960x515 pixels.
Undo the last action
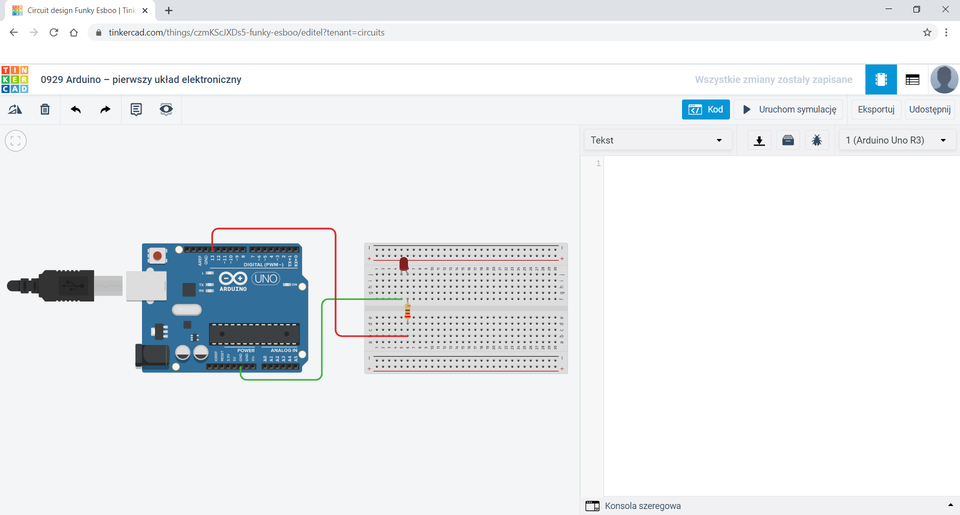pyautogui.click(x=76, y=110)
